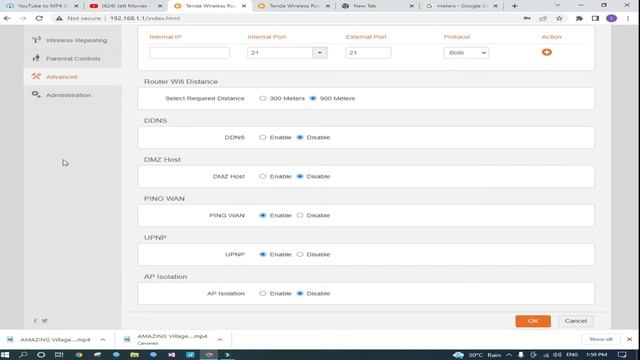Open the notification center icon
The image size is (640, 360).
point(622,355)
